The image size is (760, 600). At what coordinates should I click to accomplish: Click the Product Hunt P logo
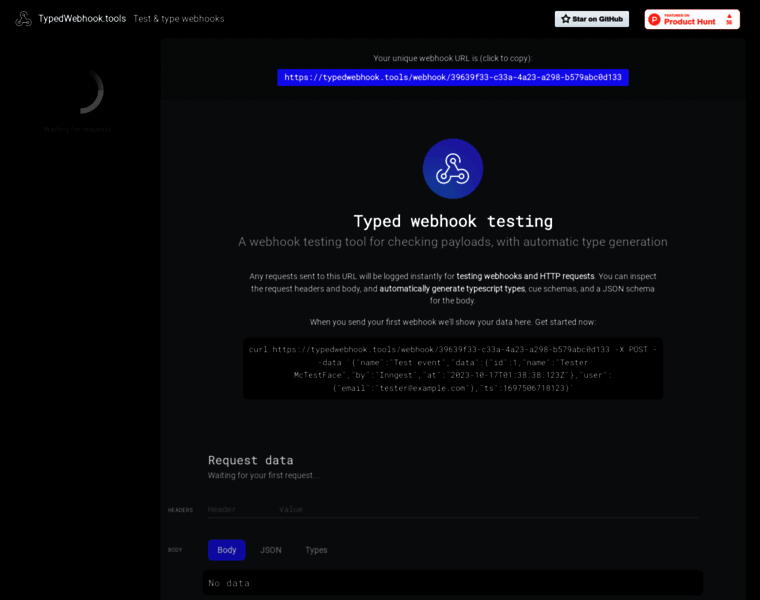(x=654, y=19)
